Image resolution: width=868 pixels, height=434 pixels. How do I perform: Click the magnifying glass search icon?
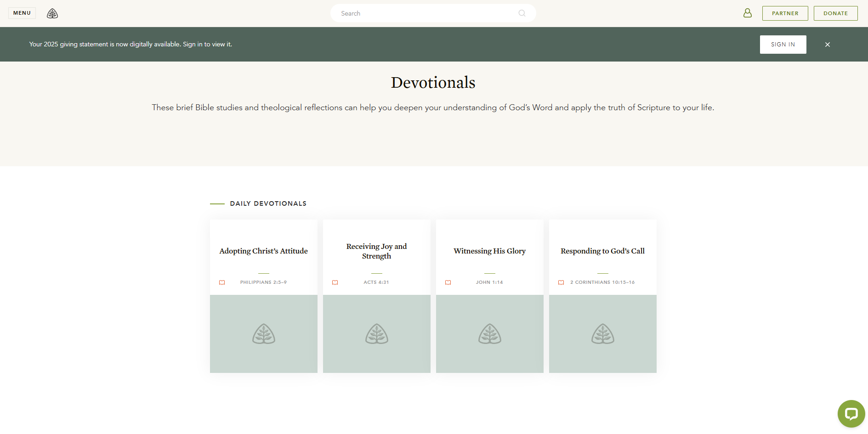[x=522, y=13]
